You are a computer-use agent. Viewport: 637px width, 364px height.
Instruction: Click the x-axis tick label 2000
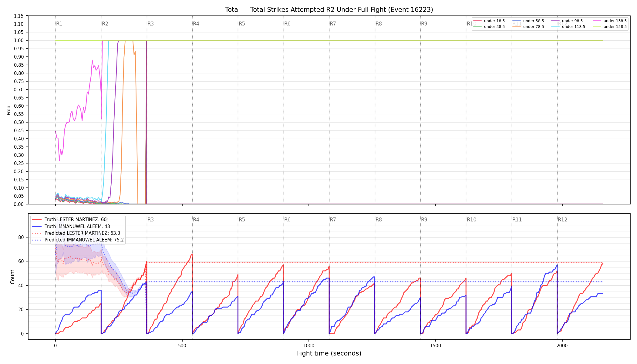click(562, 345)
